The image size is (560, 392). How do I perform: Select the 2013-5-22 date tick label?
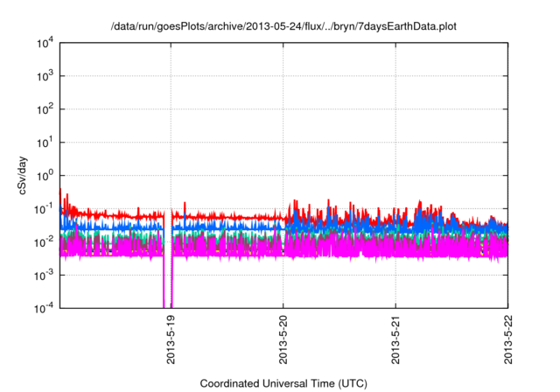click(507, 339)
